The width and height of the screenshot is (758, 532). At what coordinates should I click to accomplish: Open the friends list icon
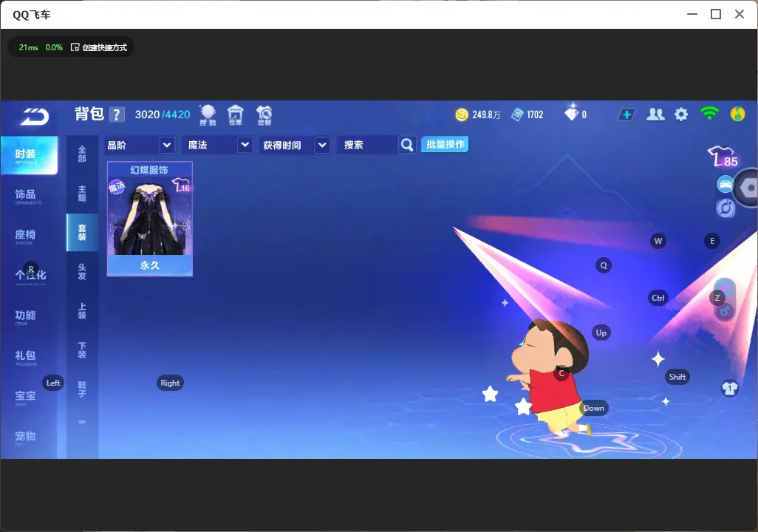[655, 115]
